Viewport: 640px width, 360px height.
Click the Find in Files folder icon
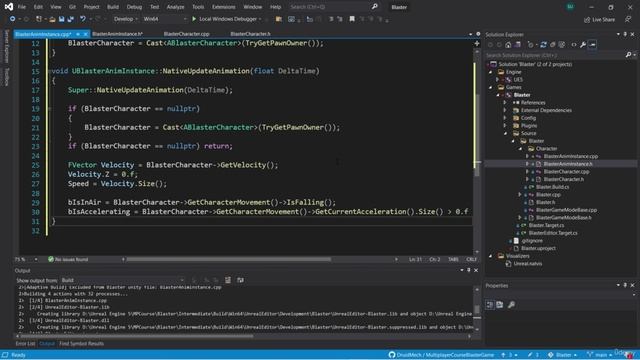279,19
